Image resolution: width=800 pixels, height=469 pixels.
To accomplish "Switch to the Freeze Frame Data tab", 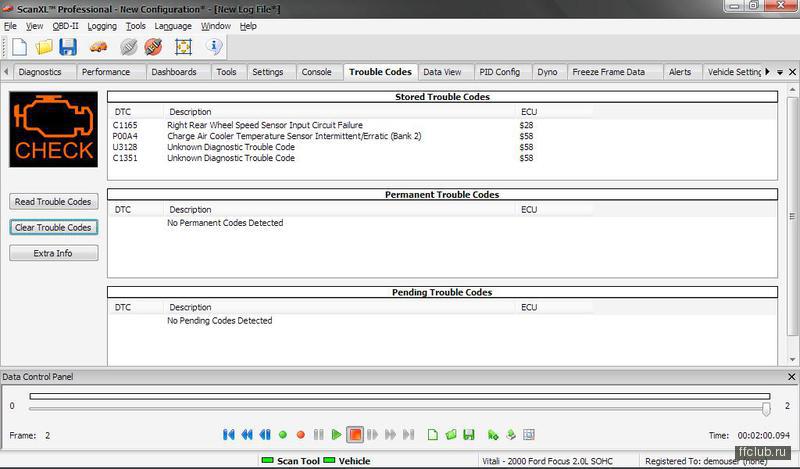I will click(608, 72).
